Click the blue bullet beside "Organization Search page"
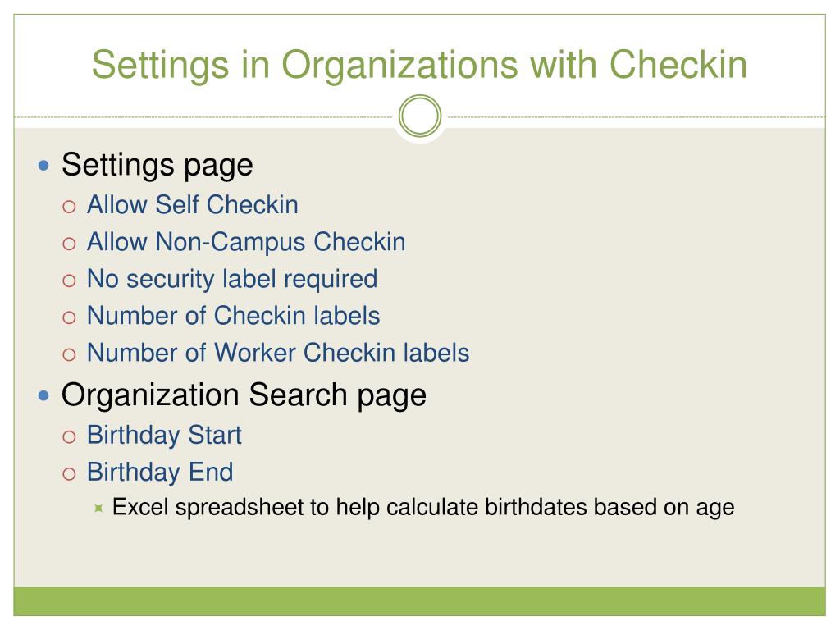Image resolution: width=840 pixels, height=630 pixels. point(44,396)
